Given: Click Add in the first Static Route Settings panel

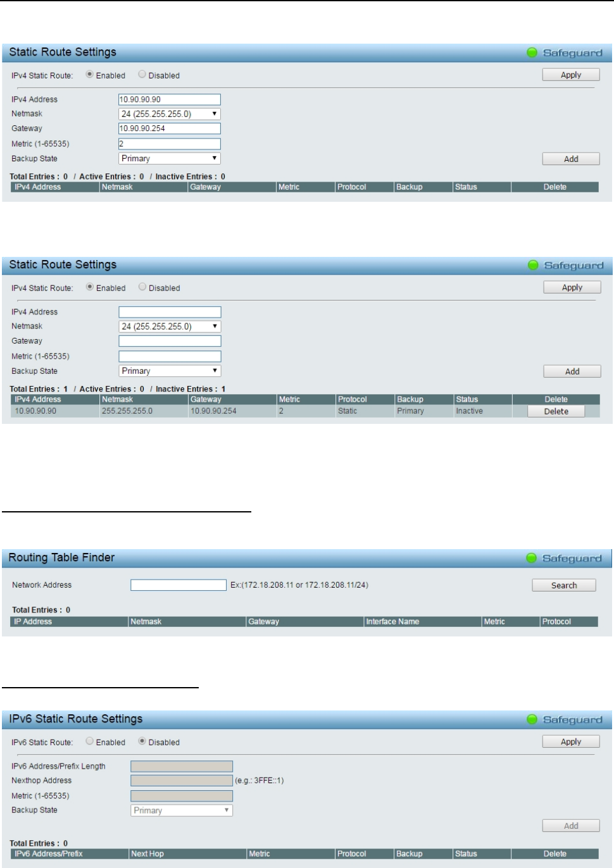Looking at the screenshot, I should [x=571, y=159].
